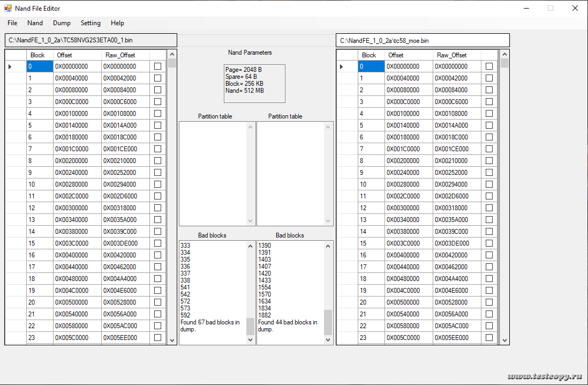Click left table scrollbar up arrow
Screen dimensions: 588x385
click(x=172, y=54)
